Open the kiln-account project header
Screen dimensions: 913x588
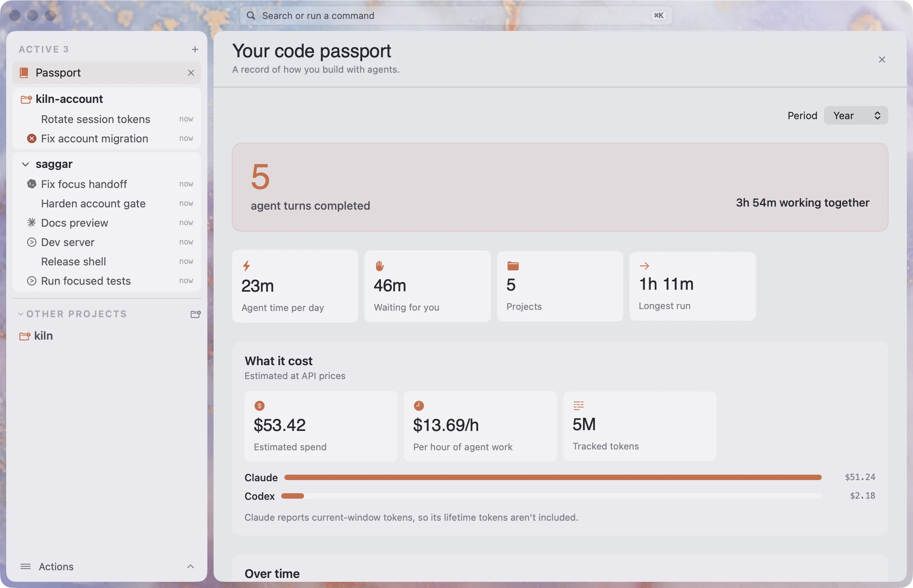click(x=107, y=99)
